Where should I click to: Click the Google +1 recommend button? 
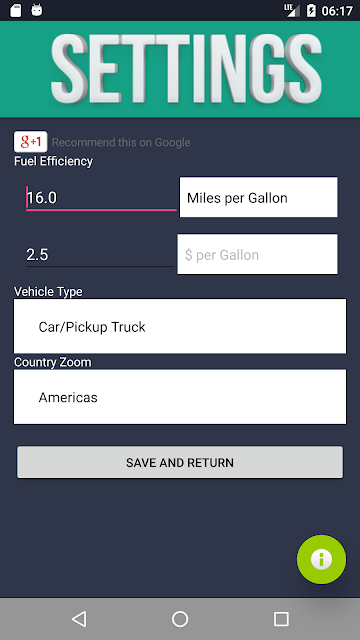point(31,142)
